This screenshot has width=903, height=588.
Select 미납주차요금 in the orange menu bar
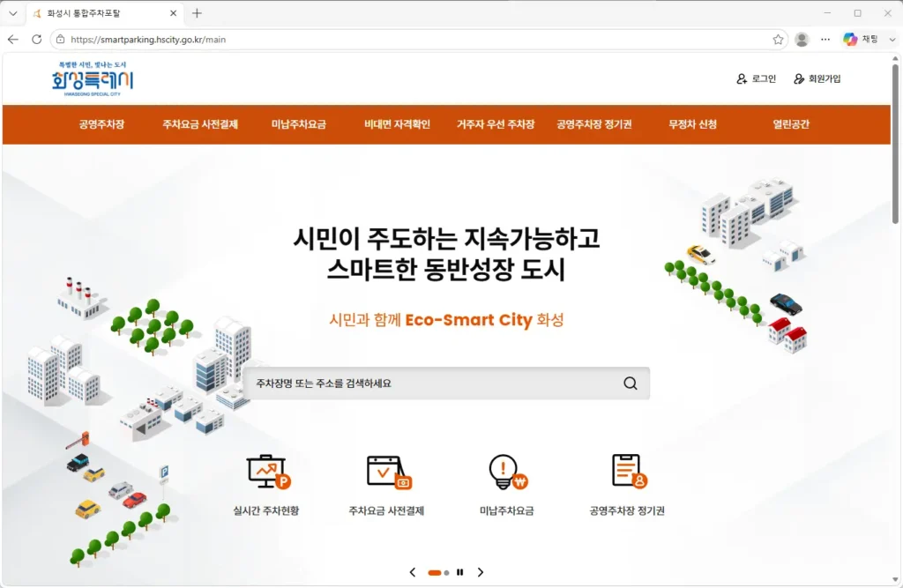click(298, 123)
